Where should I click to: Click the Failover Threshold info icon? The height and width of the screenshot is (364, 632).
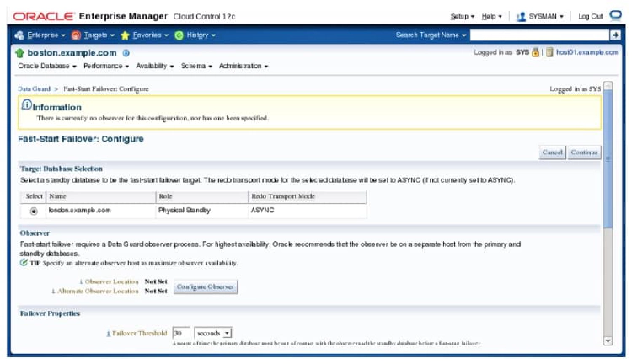coord(109,333)
